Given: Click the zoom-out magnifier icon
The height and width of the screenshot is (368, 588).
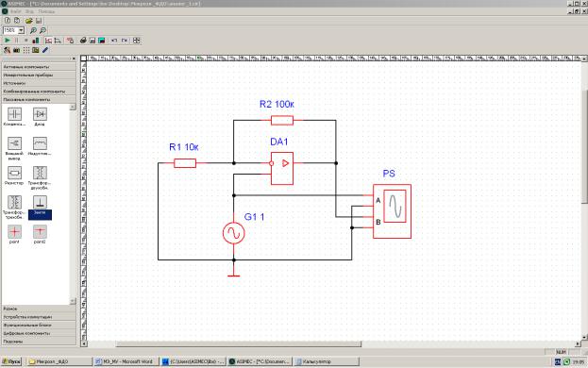Looking at the screenshot, I should point(43,30).
